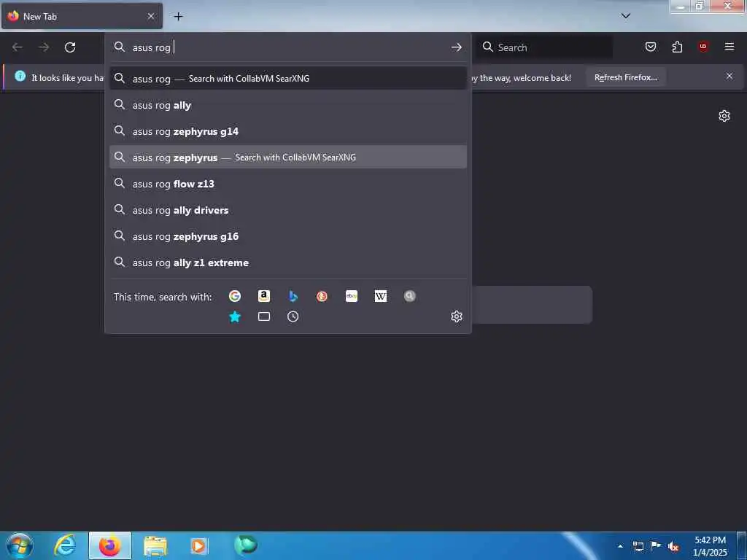Choose suggestion 'asus rog zephyrus'
This screenshot has width=747, height=560.
[x=288, y=157]
